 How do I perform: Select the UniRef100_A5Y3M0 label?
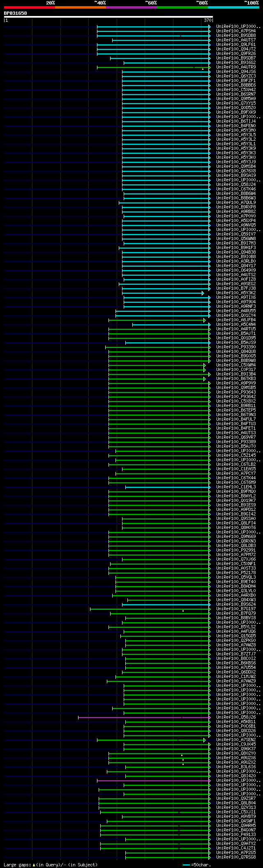236,130
